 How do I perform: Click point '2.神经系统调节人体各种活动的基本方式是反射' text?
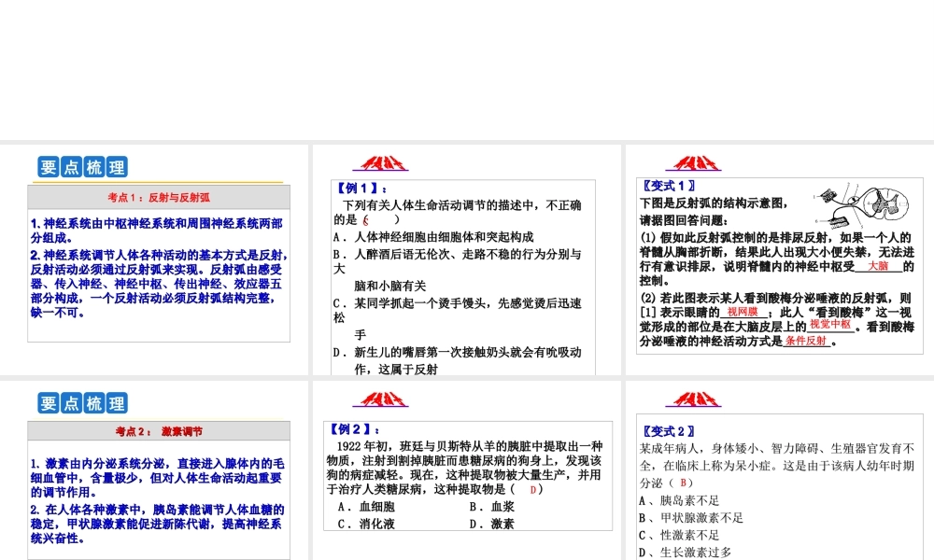159,284
